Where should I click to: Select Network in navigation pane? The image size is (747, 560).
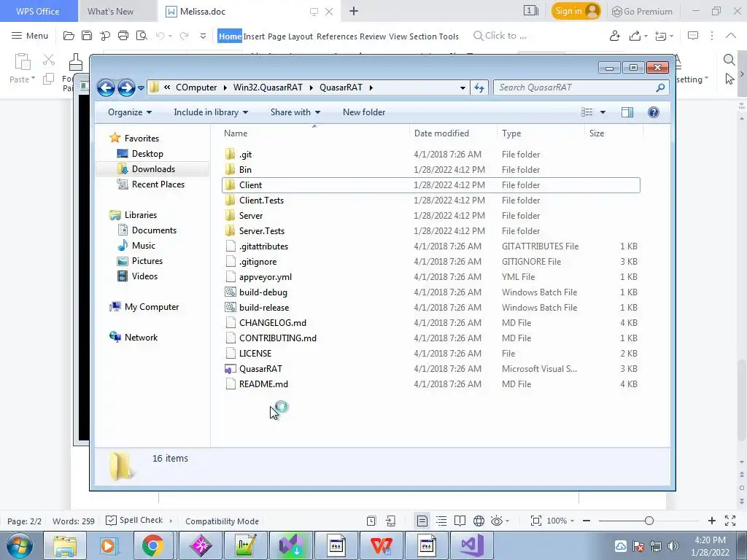[141, 338]
